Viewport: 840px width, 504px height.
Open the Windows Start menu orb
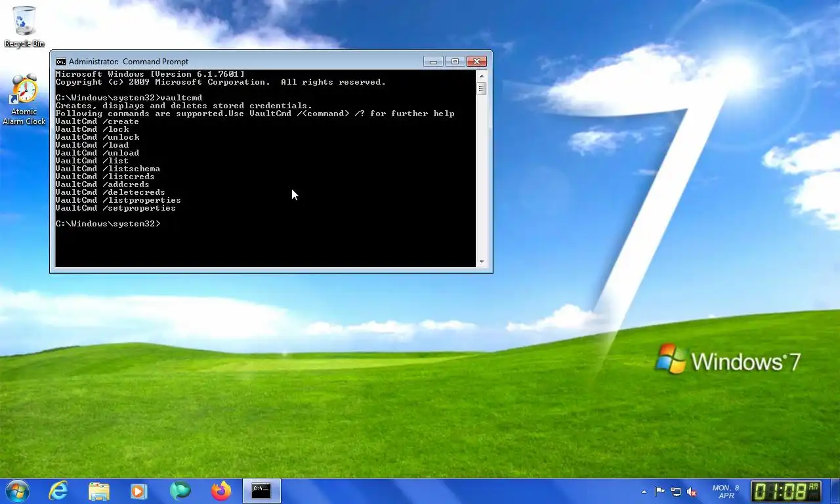tap(17, 491)
